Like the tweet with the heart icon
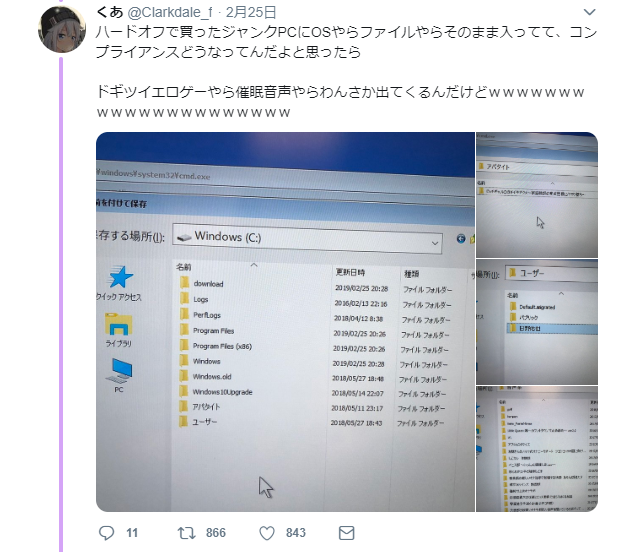This screenshot has height=552, width=633. click(267, 533)
